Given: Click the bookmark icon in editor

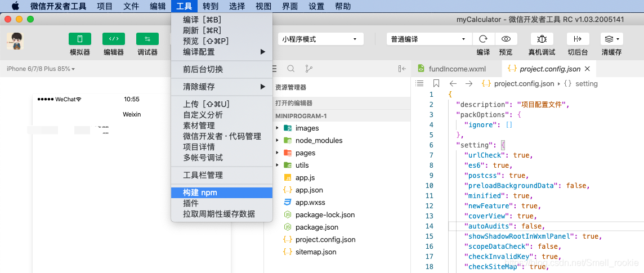Looking at the screenshot, I should click(436, 83).
